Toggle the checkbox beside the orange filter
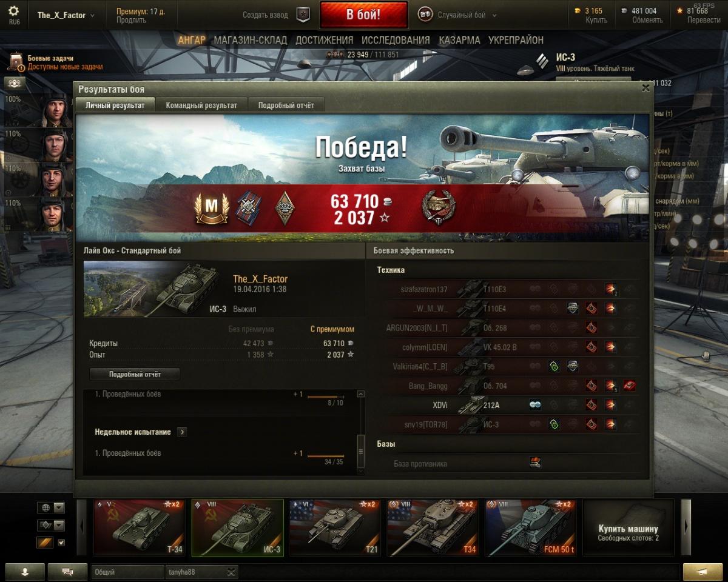 coord(61,543)
